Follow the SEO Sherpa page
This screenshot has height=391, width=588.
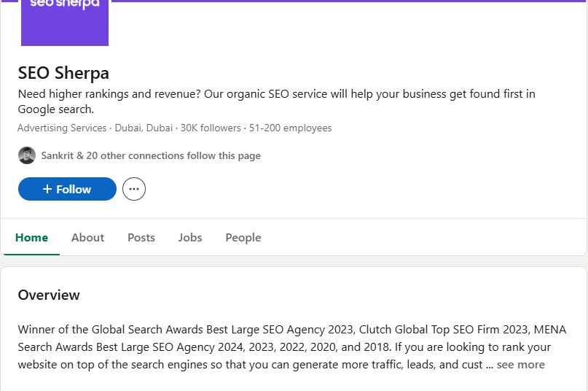coord(67,189)
